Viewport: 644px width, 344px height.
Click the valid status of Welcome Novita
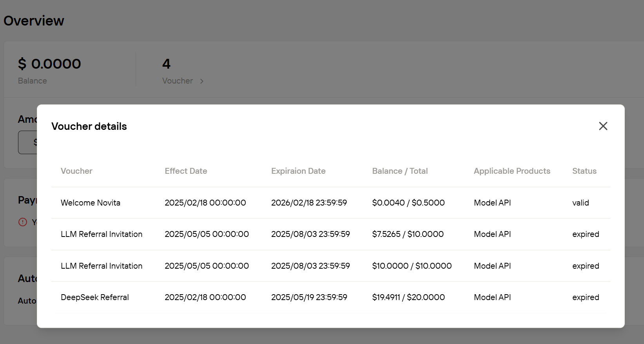(581, 203)
